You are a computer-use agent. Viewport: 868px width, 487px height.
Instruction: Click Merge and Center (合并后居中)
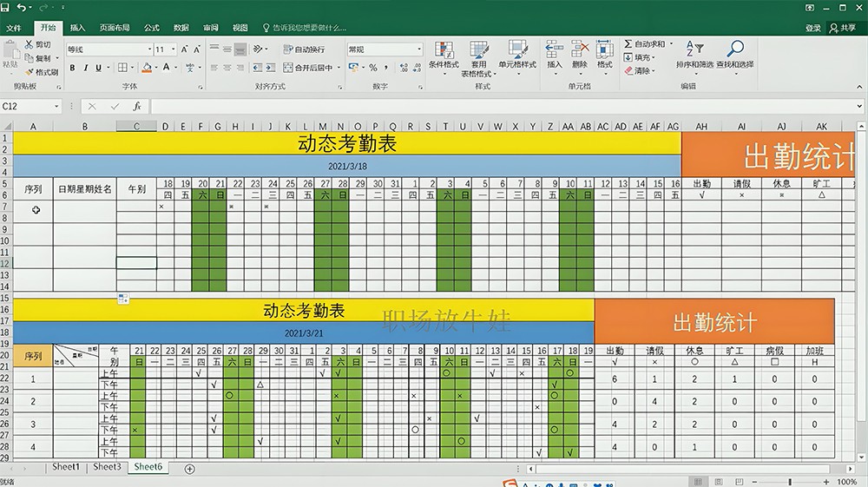(308, 68)
